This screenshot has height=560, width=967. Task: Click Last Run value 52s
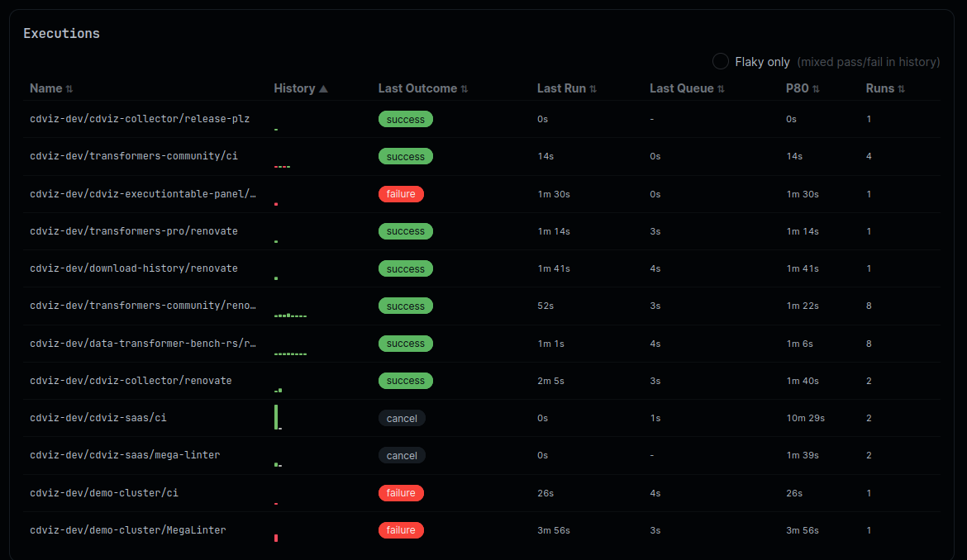[x=545, y=306]
